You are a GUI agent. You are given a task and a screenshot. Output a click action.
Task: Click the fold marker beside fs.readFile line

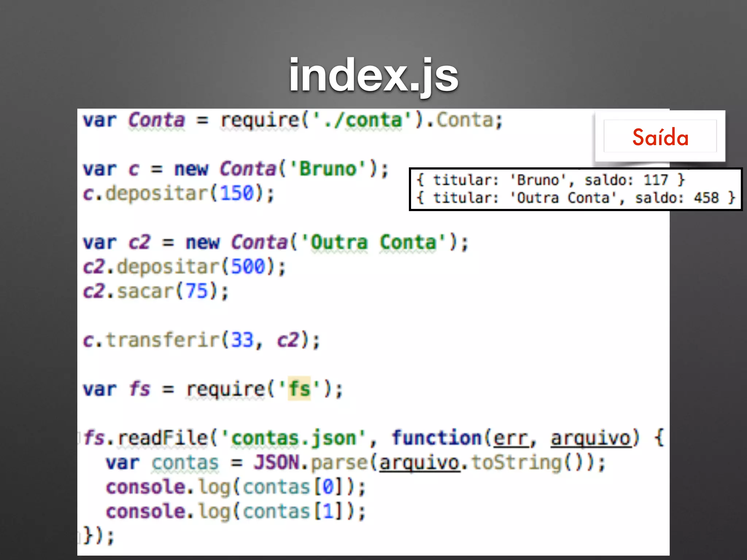click(x=79, y=438)
